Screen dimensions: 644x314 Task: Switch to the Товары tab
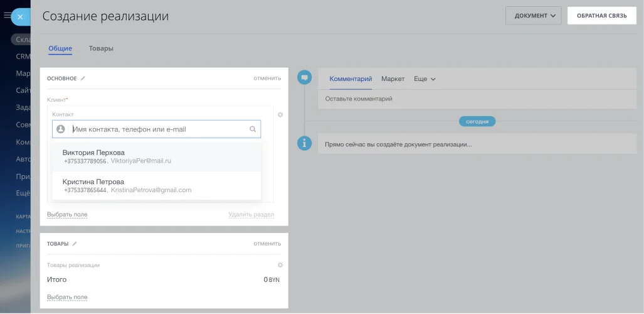coord(101,48)
